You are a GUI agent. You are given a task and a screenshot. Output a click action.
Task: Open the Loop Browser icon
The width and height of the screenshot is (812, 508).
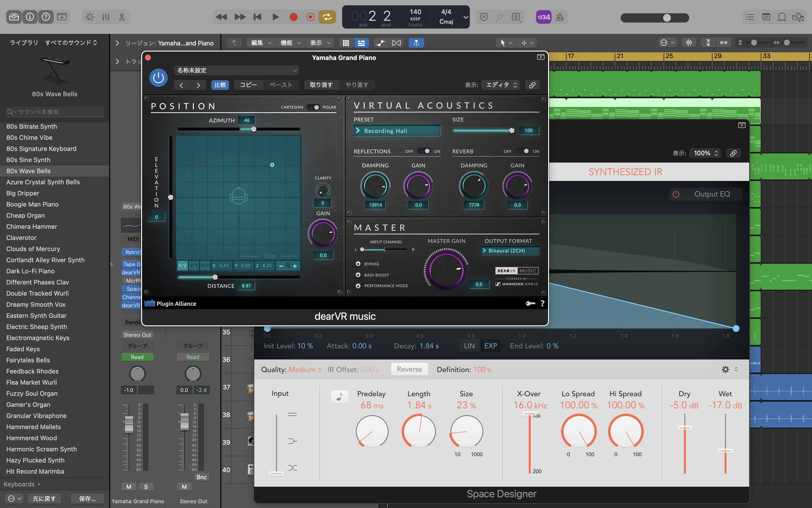pyautogui.click(x=782, y=17)
